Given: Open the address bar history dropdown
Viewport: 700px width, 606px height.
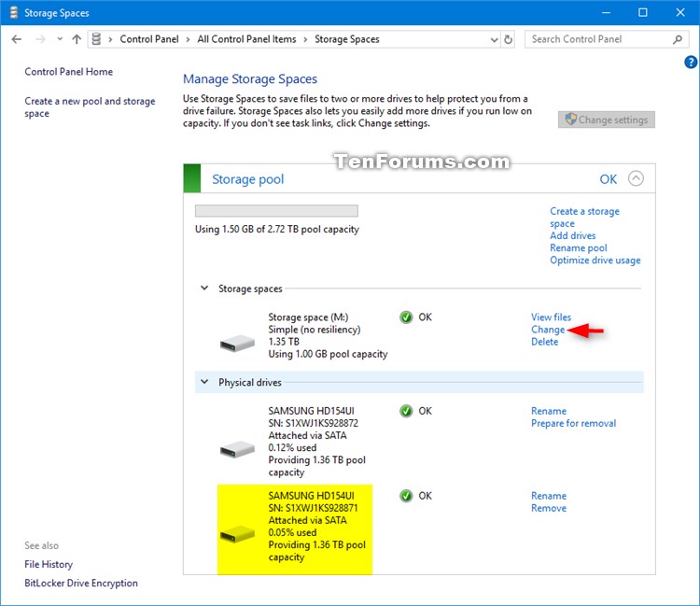Looking at the screenshot, I should [494, 40].
